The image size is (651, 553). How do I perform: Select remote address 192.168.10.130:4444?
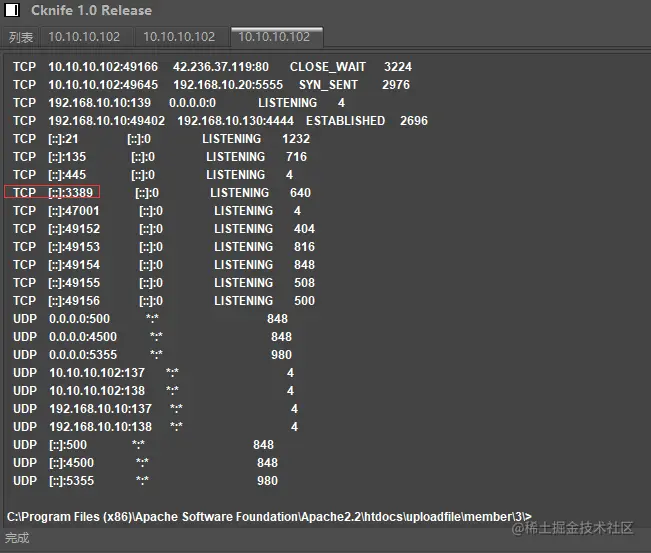click(235, 121)
